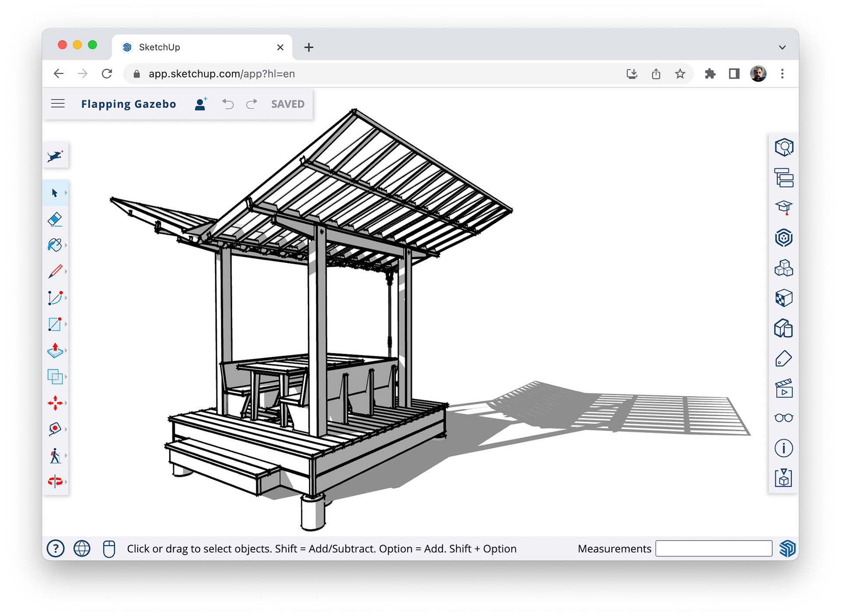
Task: Open the Instructor graduation cap panel
Action: point(783,207)
